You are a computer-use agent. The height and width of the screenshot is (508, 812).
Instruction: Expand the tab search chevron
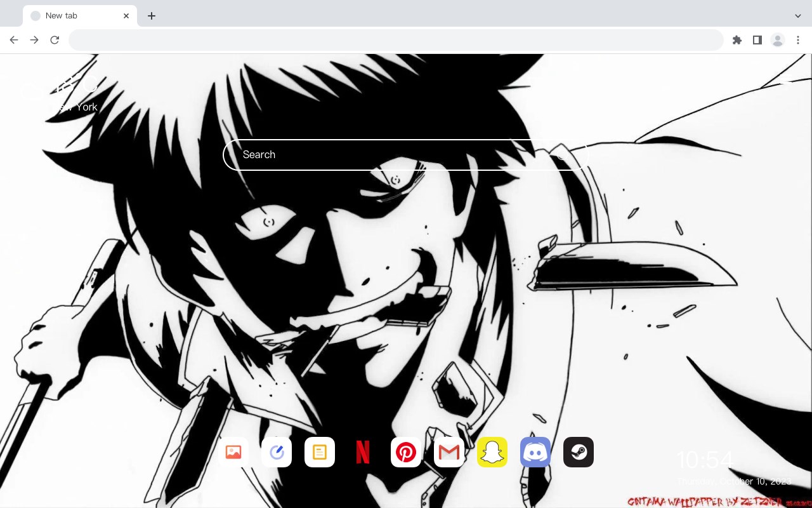798,16
